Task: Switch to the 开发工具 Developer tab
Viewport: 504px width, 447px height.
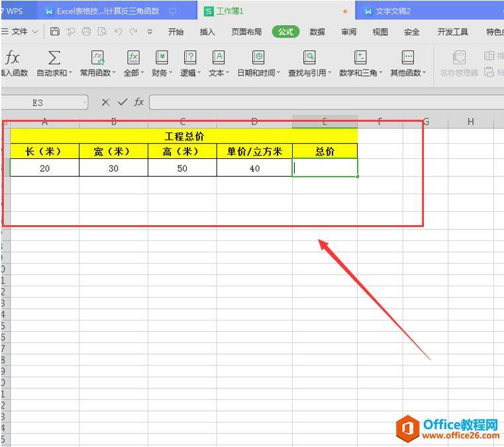Action: (x=452, y=32)
